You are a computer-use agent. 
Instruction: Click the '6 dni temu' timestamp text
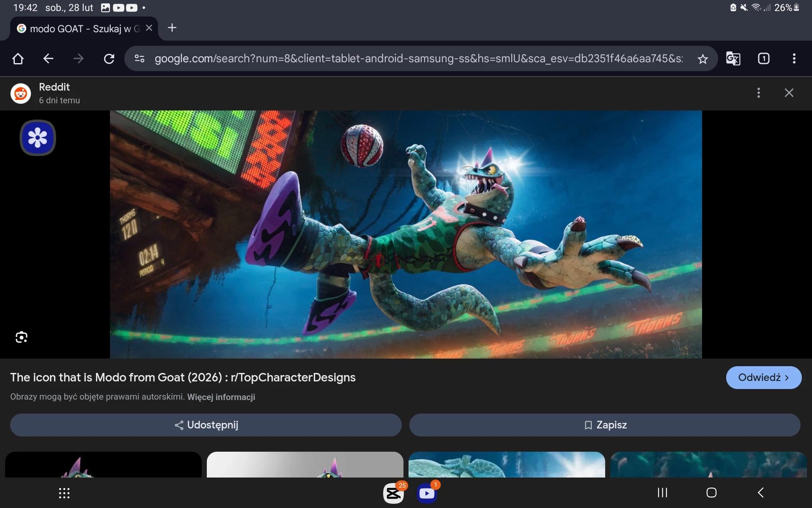point(59,100)
